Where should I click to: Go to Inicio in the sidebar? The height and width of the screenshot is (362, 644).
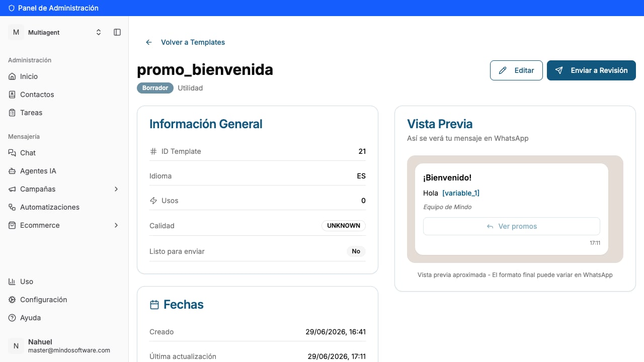pos(64,76)
